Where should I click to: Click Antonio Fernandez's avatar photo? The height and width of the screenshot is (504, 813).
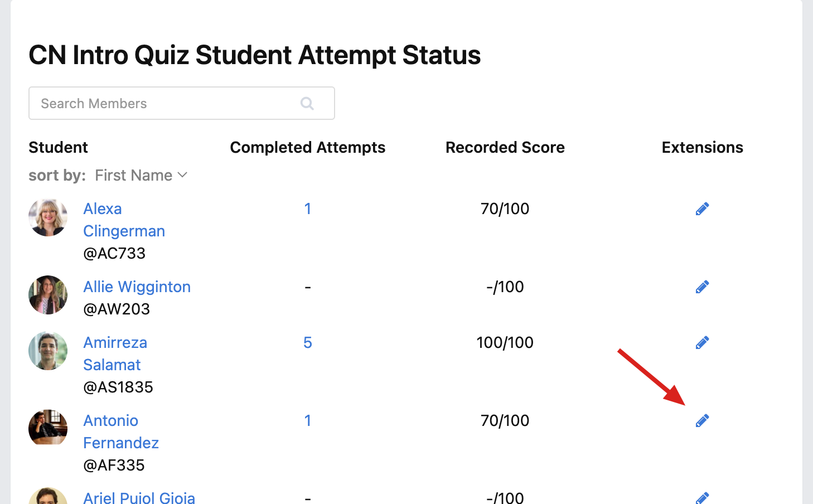tap(48, 428)
